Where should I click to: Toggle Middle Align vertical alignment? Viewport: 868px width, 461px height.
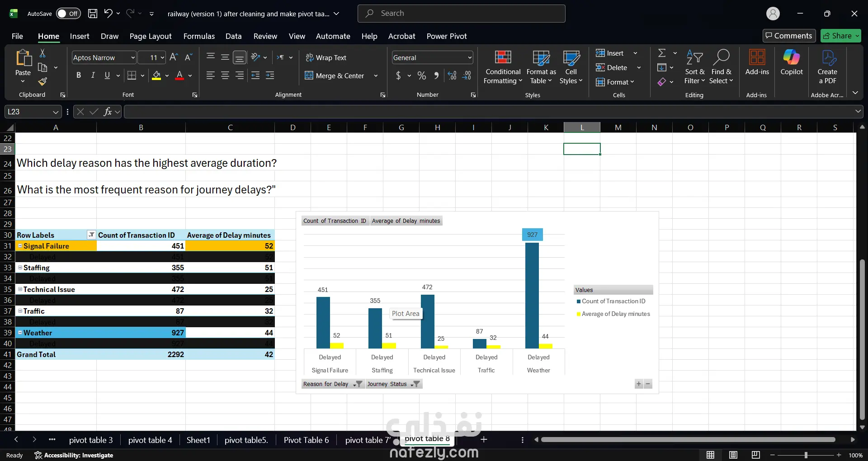click(x=225, y=57)
